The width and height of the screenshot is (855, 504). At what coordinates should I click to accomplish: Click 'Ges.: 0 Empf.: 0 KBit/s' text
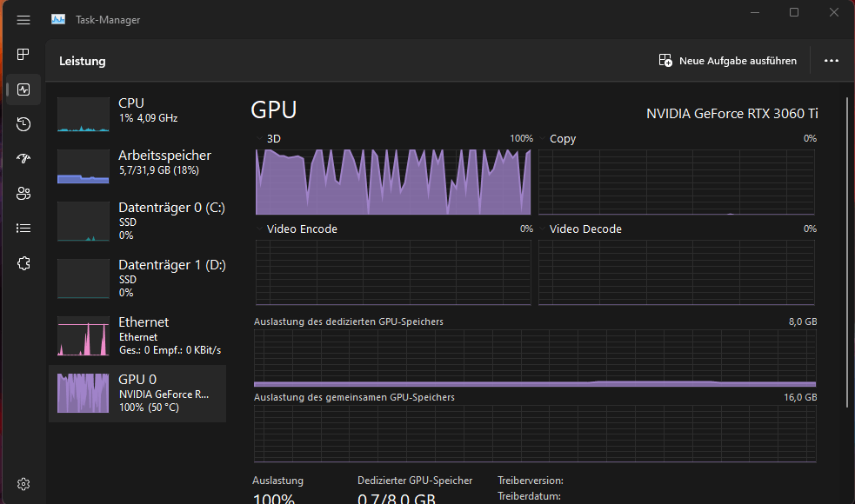tap(170, 350)
